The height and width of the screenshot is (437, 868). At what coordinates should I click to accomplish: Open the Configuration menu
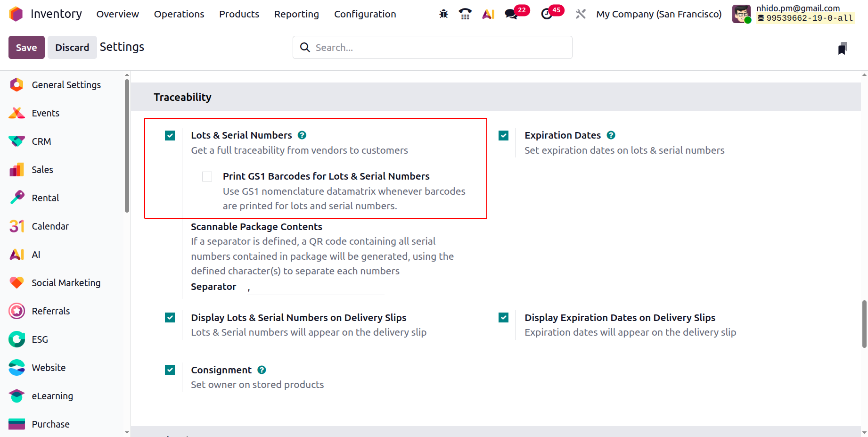coord(365,14)
